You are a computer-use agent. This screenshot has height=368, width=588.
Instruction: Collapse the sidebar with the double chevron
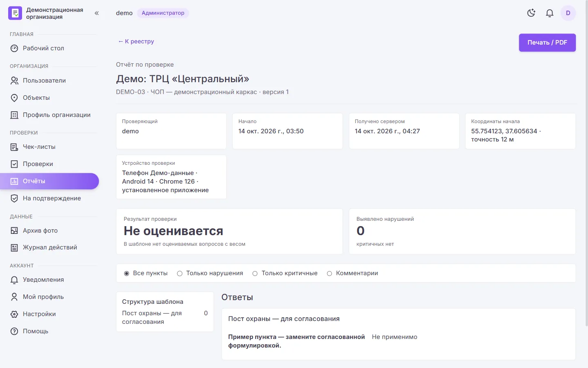point(97,13)
